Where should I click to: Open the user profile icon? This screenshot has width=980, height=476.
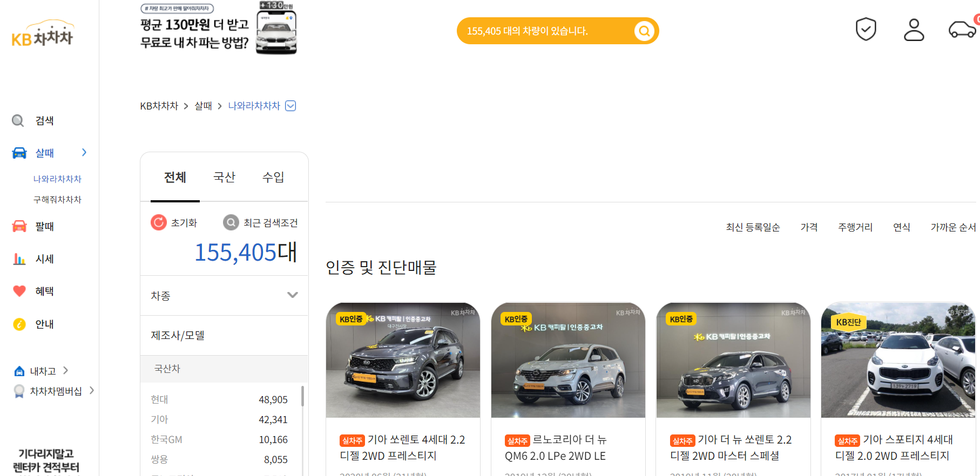pos(914,30)
